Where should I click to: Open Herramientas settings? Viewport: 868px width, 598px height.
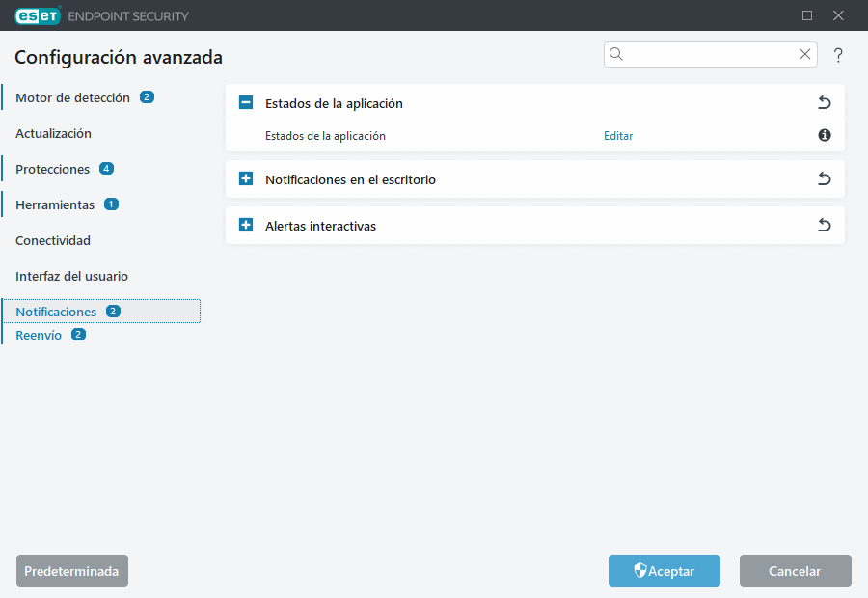tap(54, 204)
